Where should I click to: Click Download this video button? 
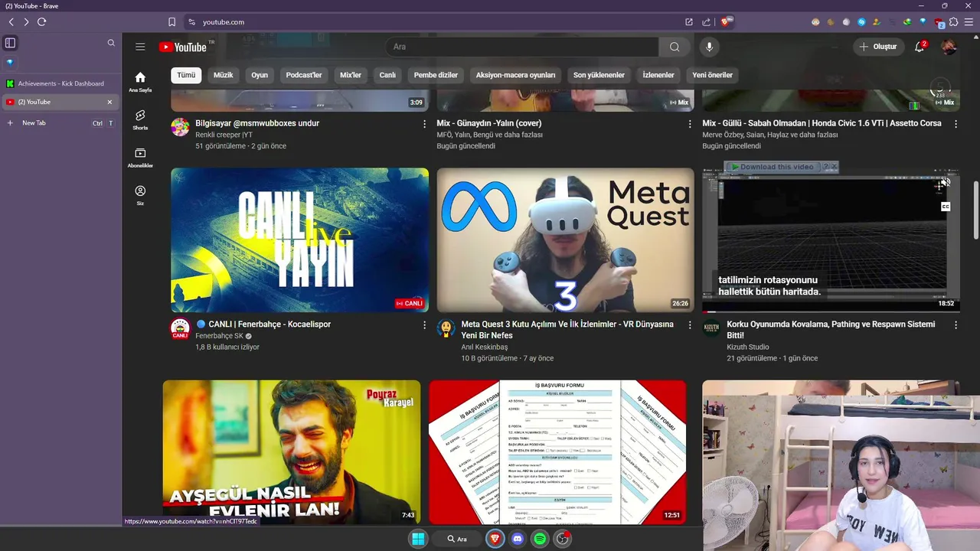point(772,167)
